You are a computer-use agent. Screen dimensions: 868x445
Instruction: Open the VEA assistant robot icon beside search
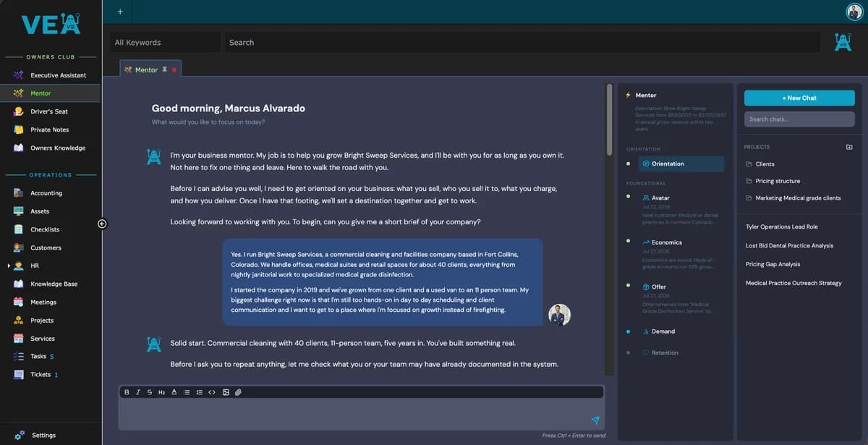(x=843, y=42)
